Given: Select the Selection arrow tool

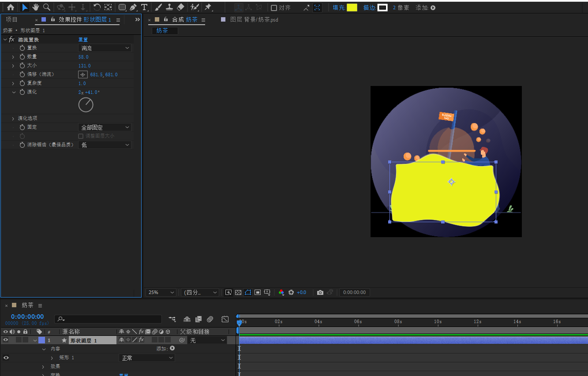Looking at the screenshot, I should 25,7.
